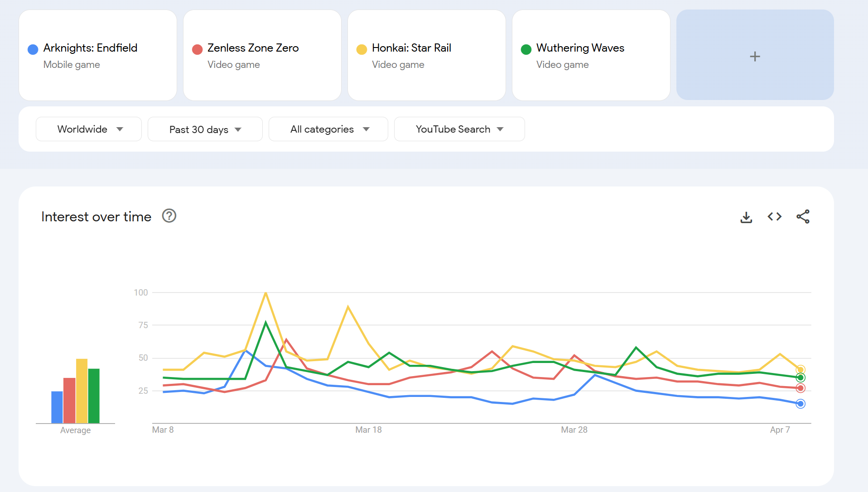The height and width of the screenshot is (492, 868).
Task: Click the share chart icon
Action: (x=803, y=217)
